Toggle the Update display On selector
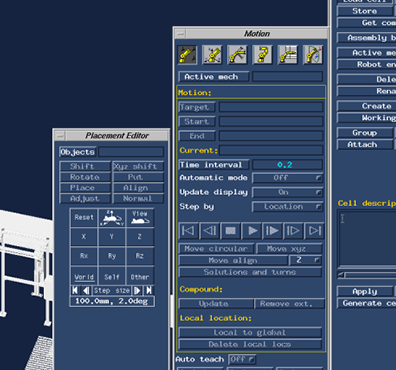This screenshot has height=370, width=396. coord(287,192)
